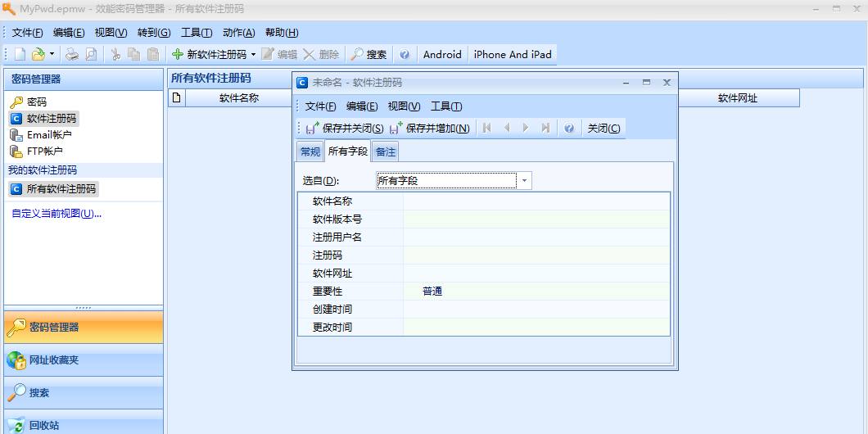Expand the open folder dropdown arrow

52,54
